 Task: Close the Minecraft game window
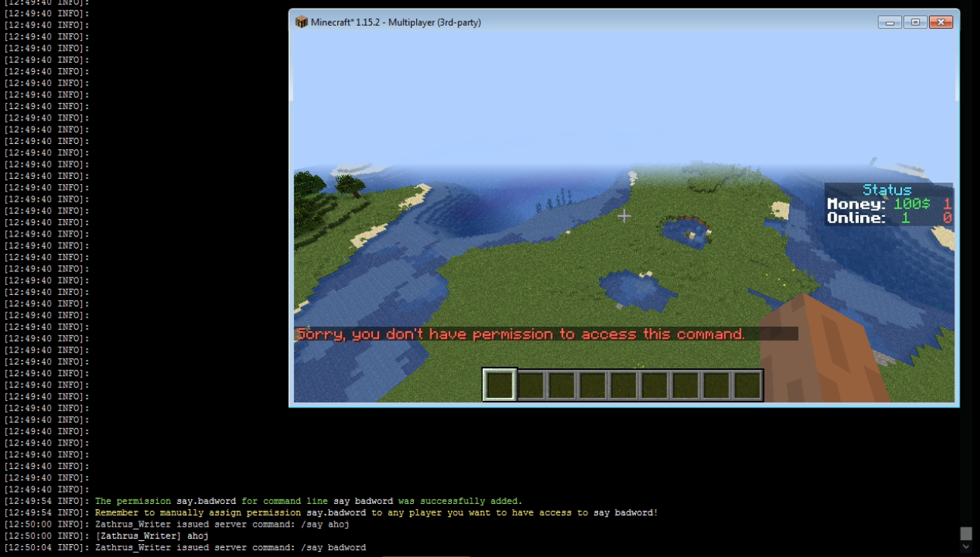click(x=941, y=22)
